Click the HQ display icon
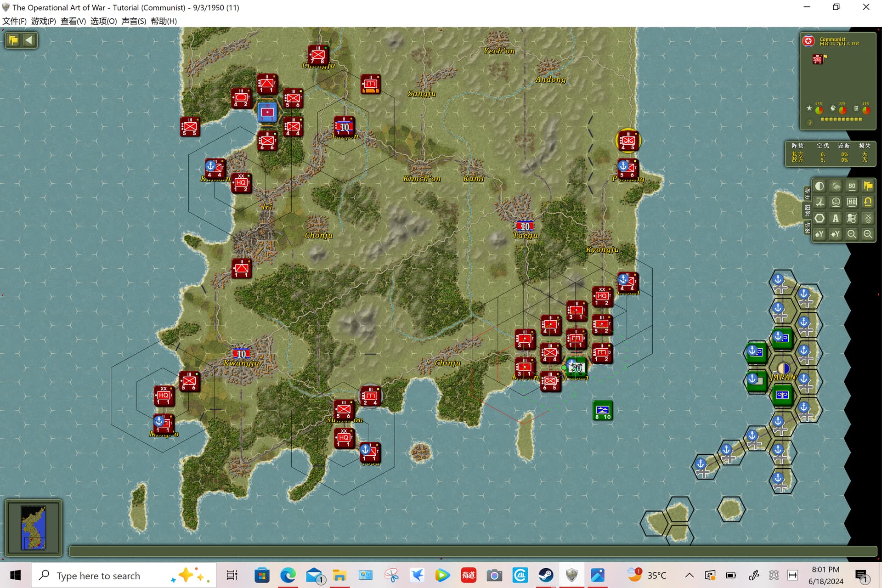Screen dimensions: 882x588 coord(852,202)
